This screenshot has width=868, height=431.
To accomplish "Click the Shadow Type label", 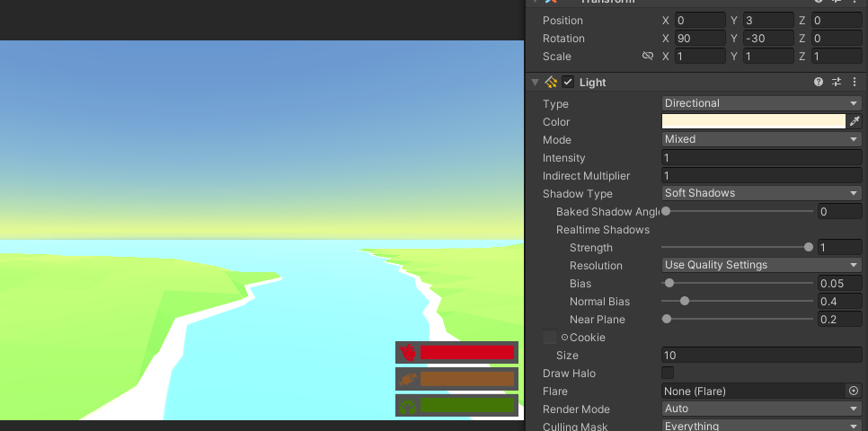I will click(x=578, y=194).
